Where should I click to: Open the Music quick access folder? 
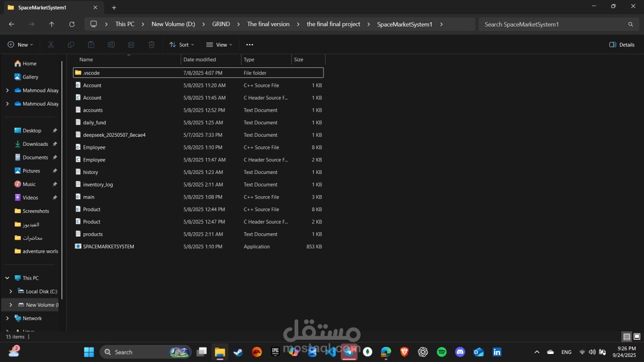click(29, 184)
